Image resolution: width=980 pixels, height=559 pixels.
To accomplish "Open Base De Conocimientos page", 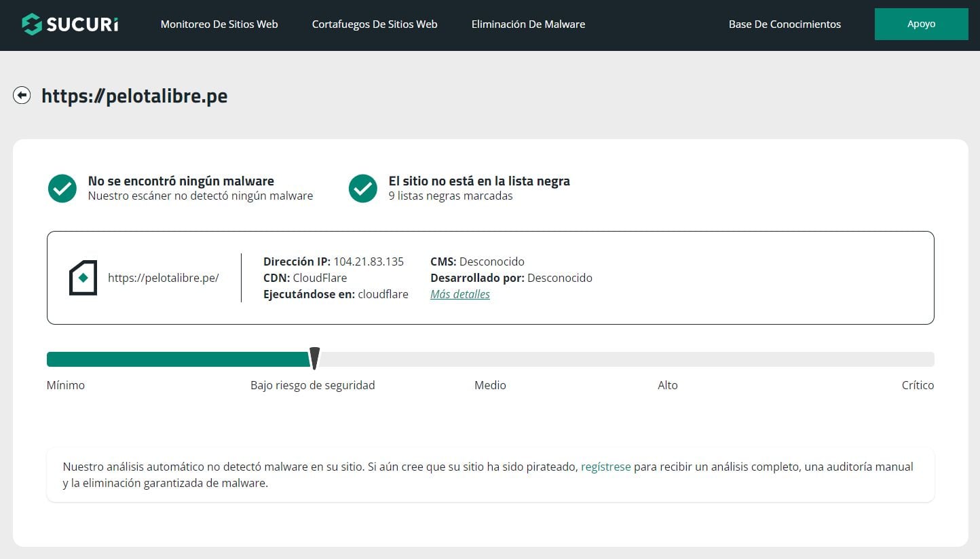I will point(785,24).
